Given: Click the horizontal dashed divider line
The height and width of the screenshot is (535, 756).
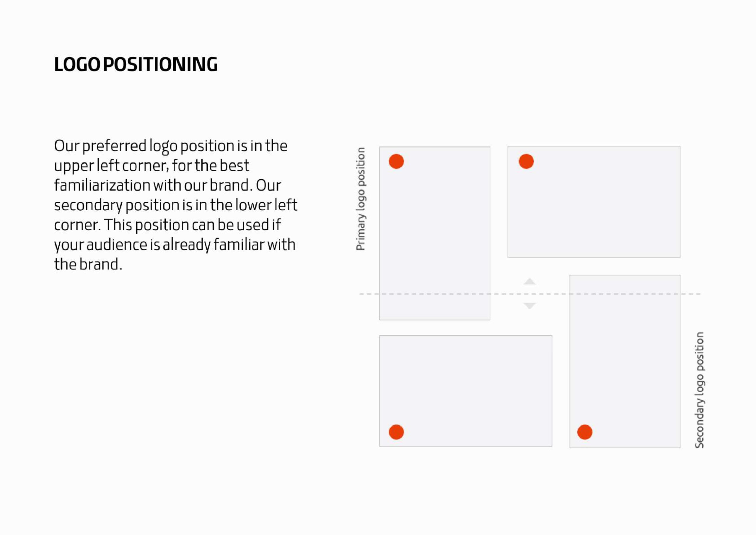Looking at the screenshot, I should pyautogui.click(x=530, y=294).
